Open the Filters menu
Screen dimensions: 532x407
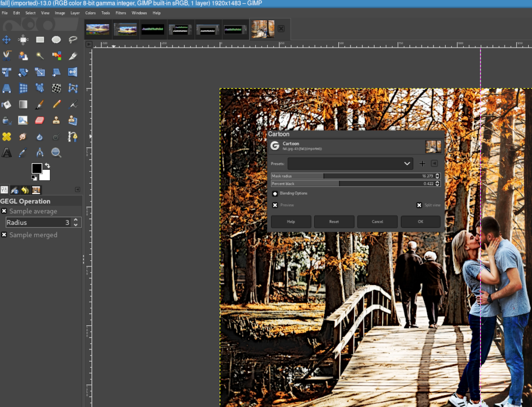(x=120, y=13)
